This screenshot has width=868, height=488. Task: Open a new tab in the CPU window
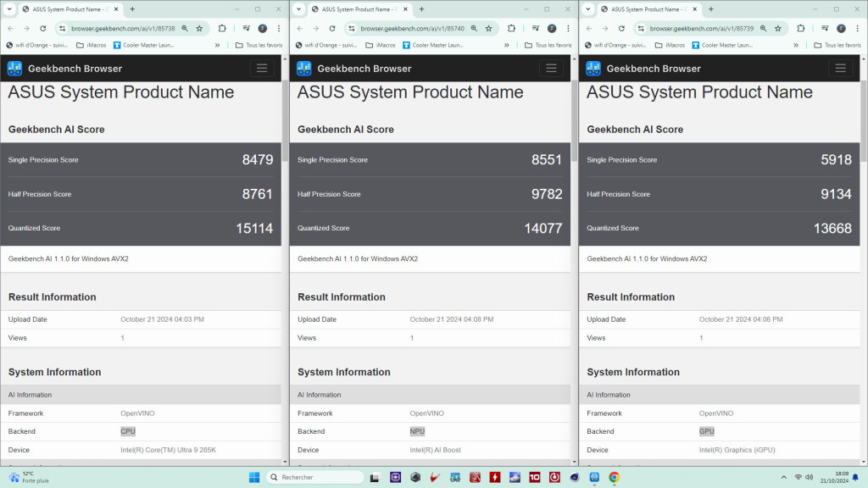[x=132, y=9]
